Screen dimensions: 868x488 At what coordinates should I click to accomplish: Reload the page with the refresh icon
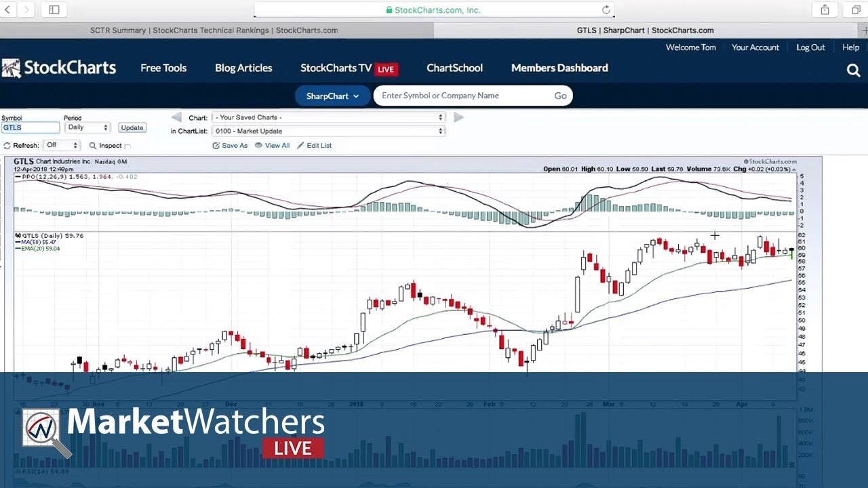click(x=606, y=9)
